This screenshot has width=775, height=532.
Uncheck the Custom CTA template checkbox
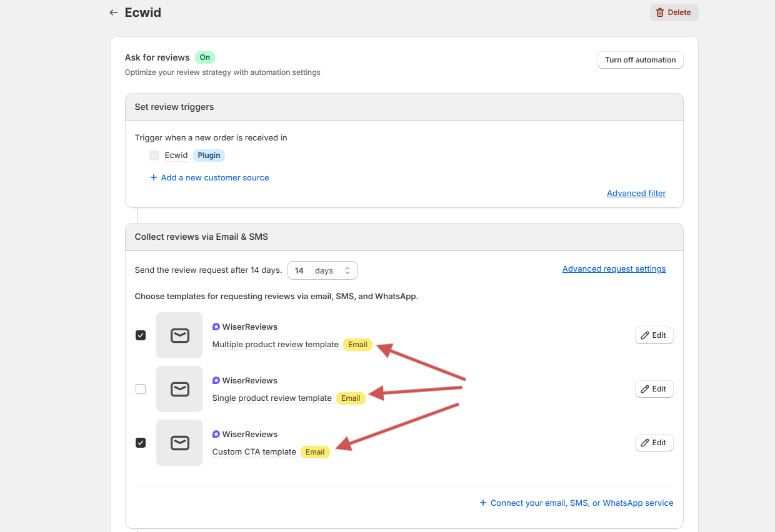pyautogui.click(x=141, y=443)
